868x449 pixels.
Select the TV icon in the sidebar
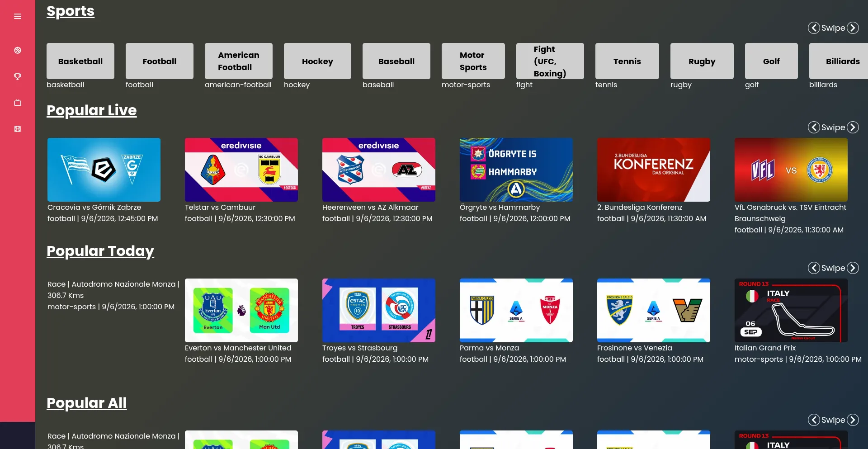click(18, 103)
